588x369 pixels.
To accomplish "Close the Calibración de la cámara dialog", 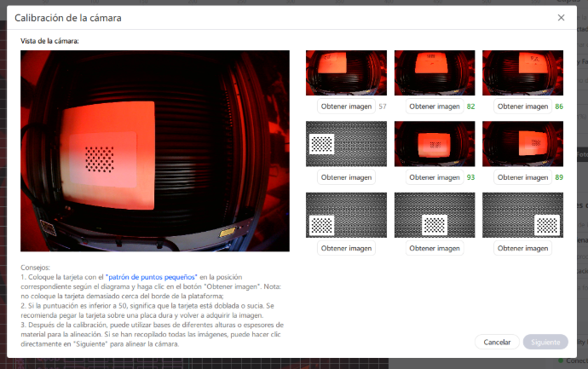I will pyautogui.click(x=561, y=17).
